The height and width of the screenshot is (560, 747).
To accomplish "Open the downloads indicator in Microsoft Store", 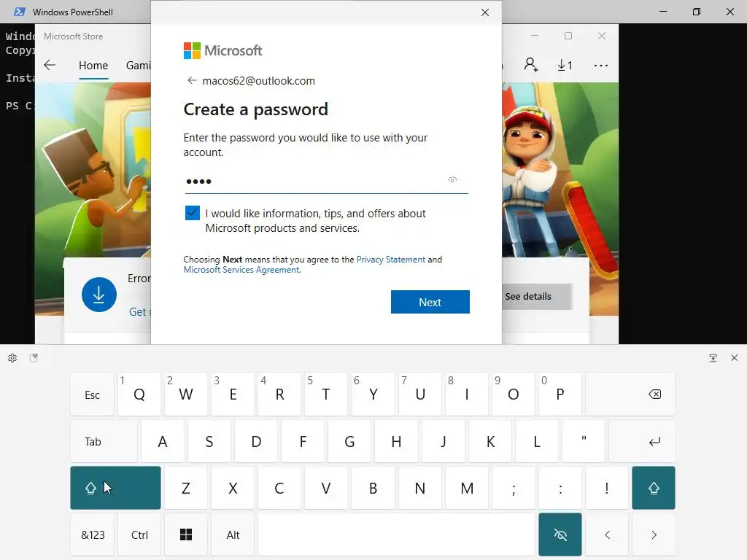I will [565, 65].
